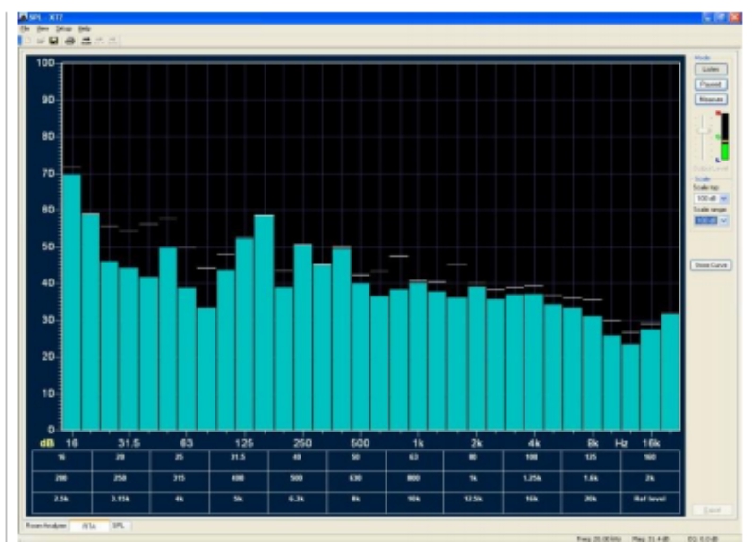Screen dimensions: 756x542
Task: Expand the Scale top dropdown
Action: (724, 199)
